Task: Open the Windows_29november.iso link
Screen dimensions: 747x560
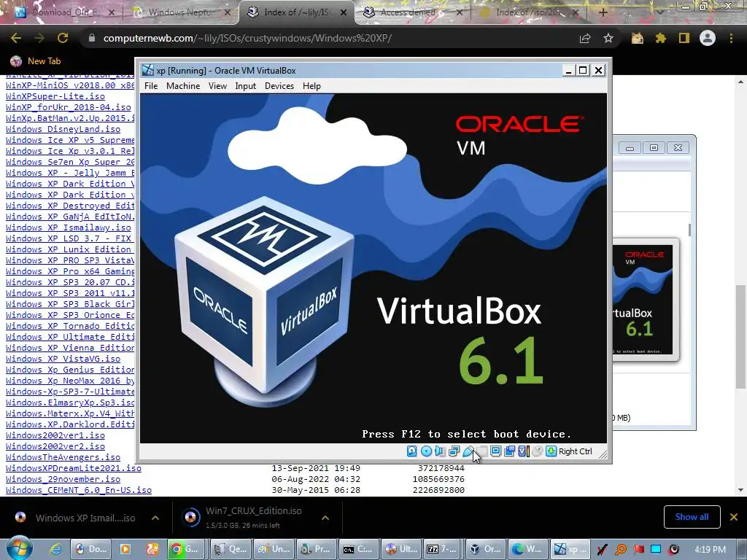Action: tap(63, 480)
